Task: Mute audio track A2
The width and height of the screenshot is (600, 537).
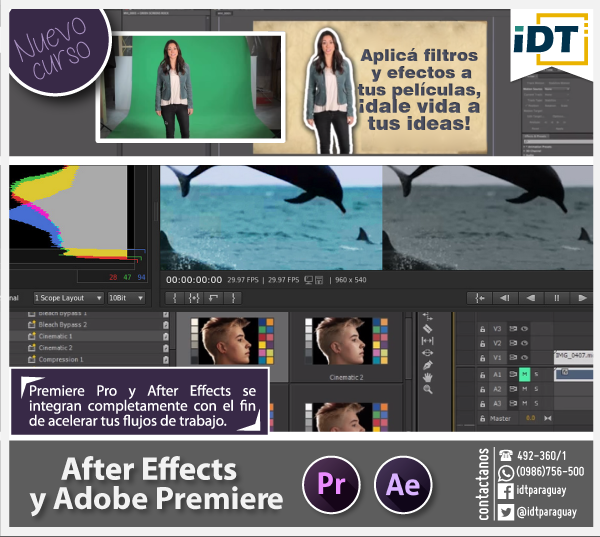Action: (x=525, y=389)
